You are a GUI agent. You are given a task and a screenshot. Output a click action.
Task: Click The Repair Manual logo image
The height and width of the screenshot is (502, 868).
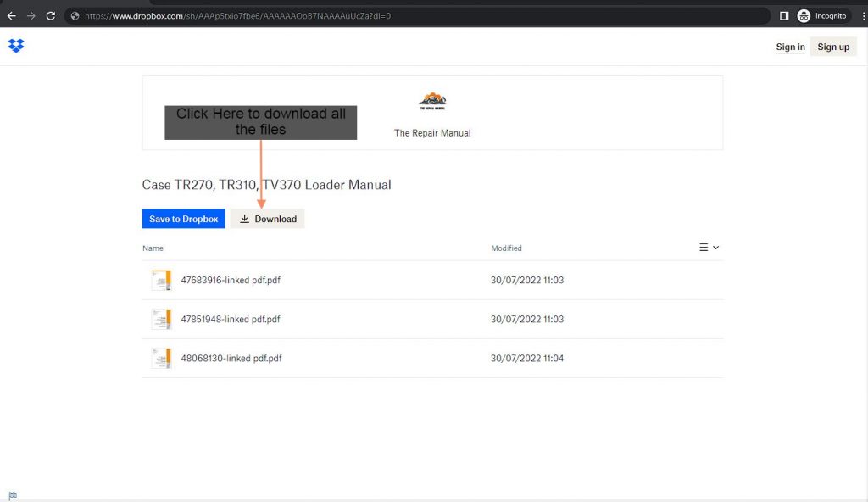click(432, 102)
